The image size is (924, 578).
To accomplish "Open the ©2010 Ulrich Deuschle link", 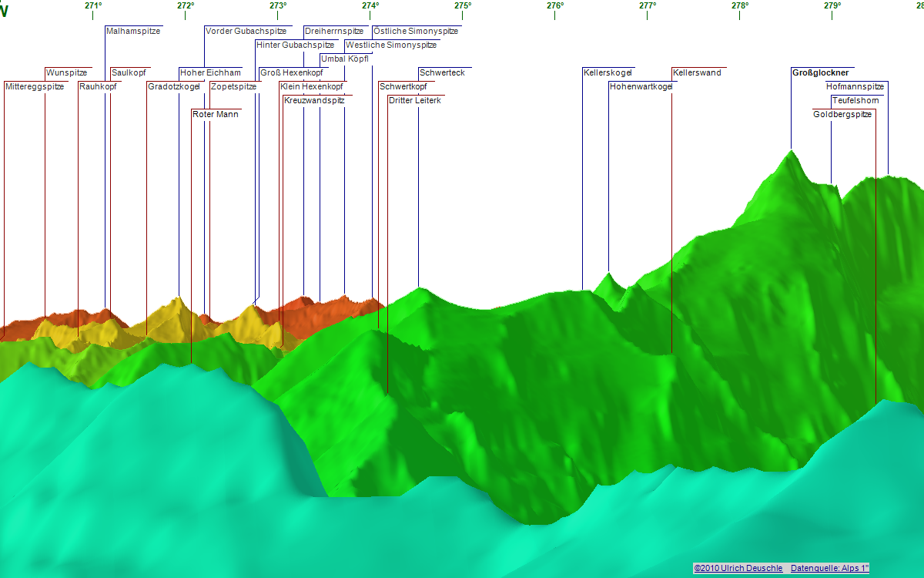I will coord(738,568).
